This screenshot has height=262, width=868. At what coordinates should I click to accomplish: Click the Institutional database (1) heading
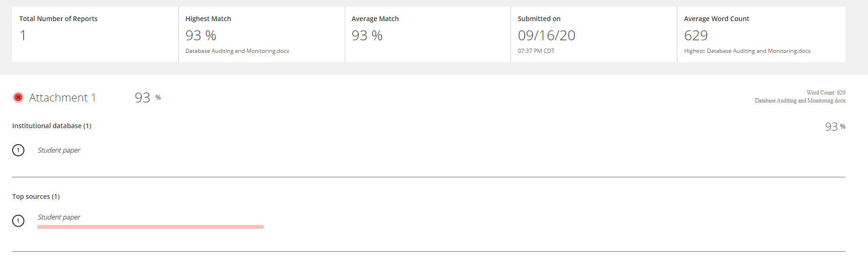52,126
